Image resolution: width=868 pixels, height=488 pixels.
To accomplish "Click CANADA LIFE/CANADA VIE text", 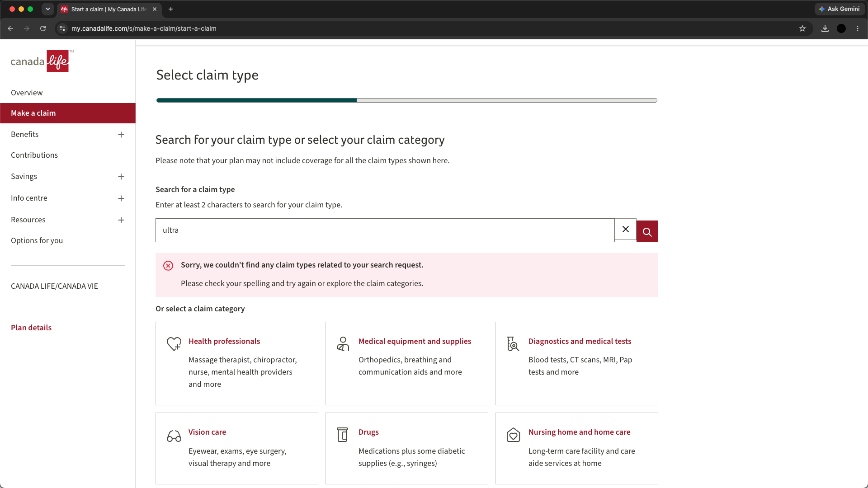I will pyautogui.click(x=54, y=286).
